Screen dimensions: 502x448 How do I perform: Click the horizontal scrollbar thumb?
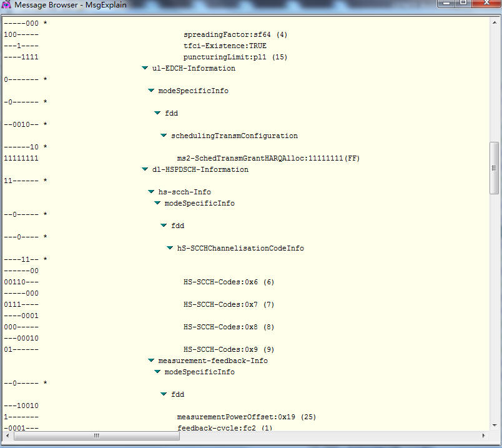pyautogui.click(x=97, y=436)
